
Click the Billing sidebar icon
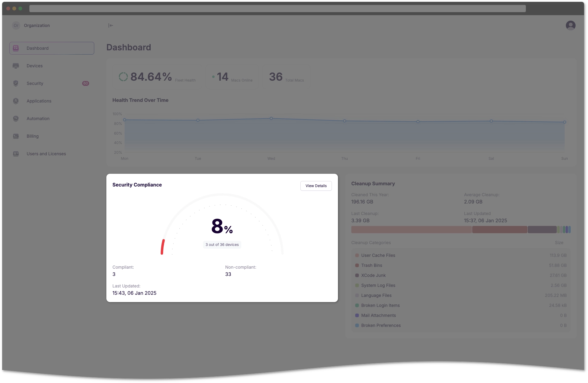coord(16,136)
